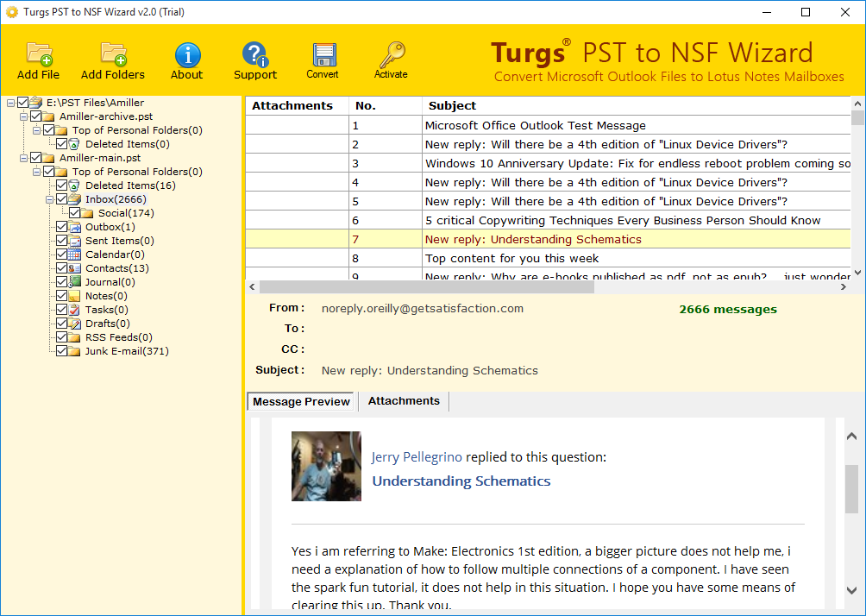Click the preview pane scroll up arrow
The width and height of the screenshot is (866, 616).
pyautogui.click(x=851, y=437)
